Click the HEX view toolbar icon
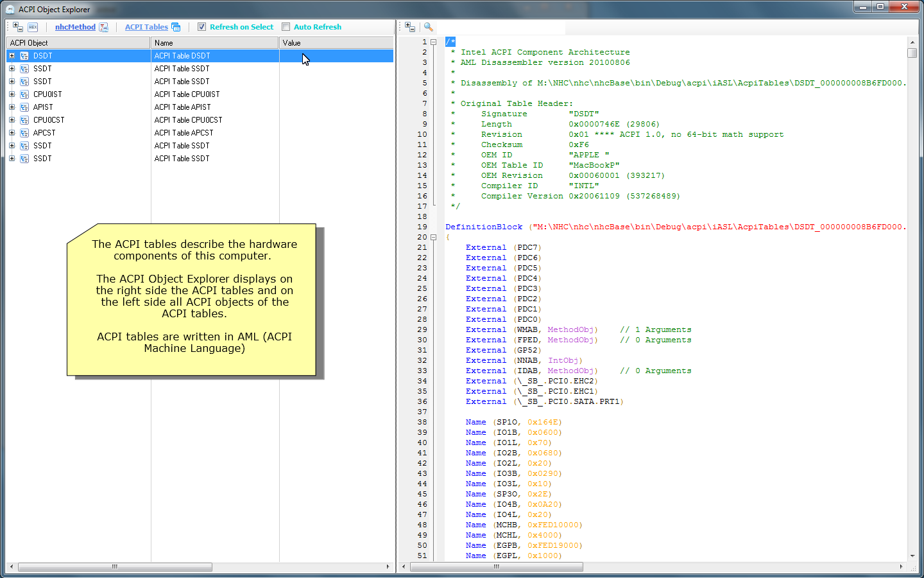Viewport: 924px width, 578px height. point(33,27)
